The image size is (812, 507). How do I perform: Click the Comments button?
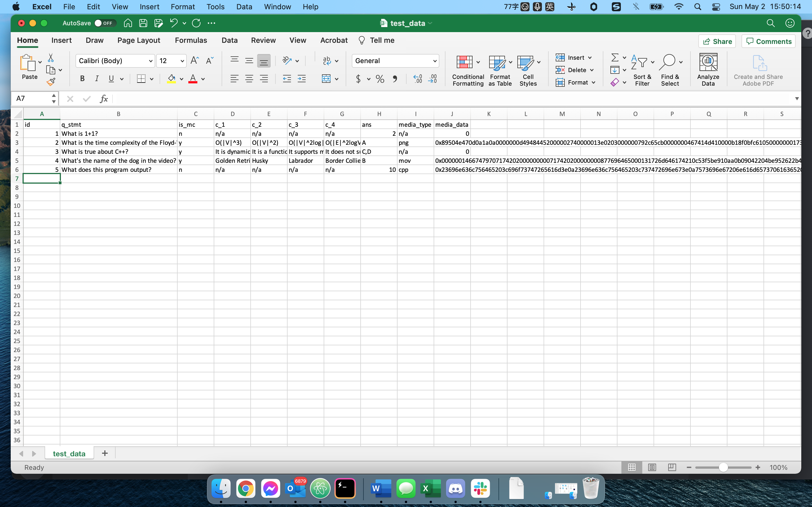768,41
